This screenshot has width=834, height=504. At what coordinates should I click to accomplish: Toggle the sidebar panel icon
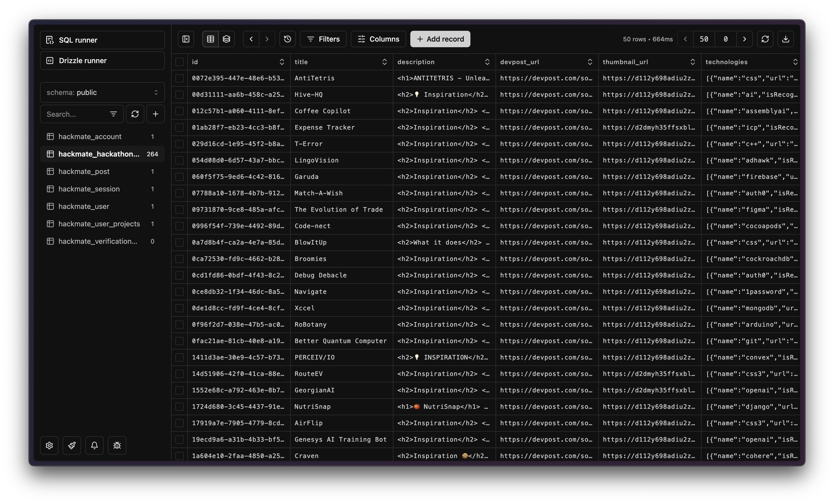[x=186, y=39]
